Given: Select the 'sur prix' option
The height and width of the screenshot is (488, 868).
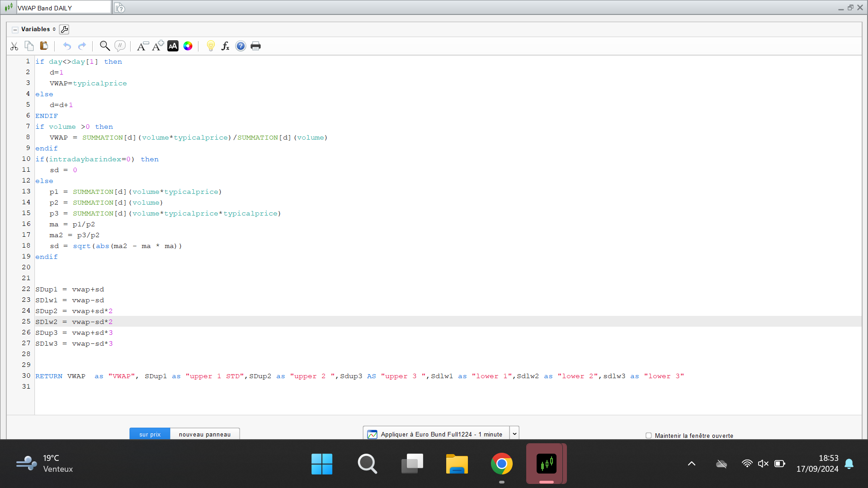Looking at the screenshot, I should (x=150, y=434).
